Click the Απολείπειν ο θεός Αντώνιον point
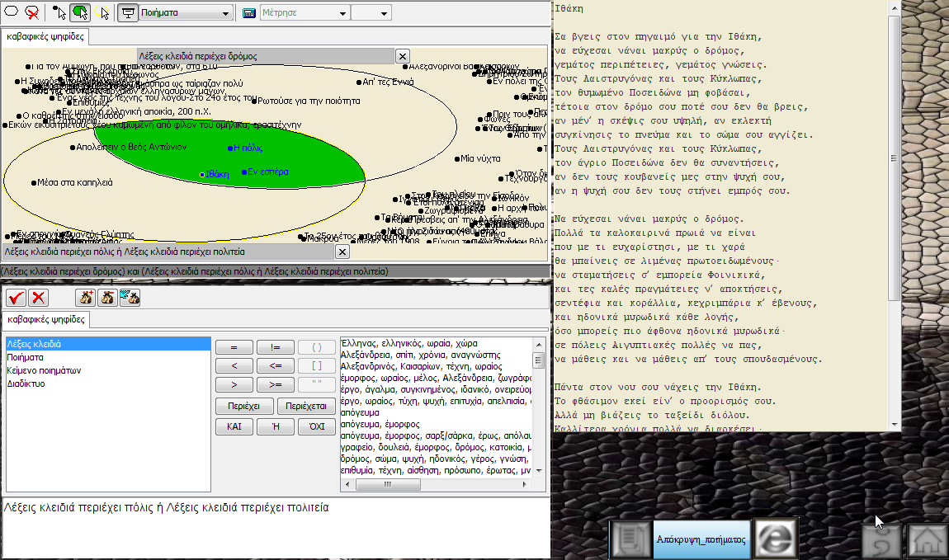 (x=73, y=147)
